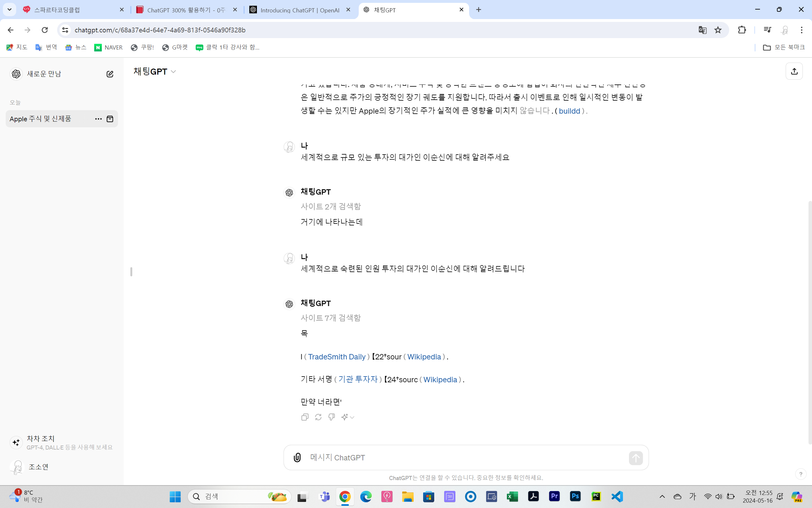Screen dimensions: 812x508
Task: Open the NAVER bookmark
Action: (108, 47)
